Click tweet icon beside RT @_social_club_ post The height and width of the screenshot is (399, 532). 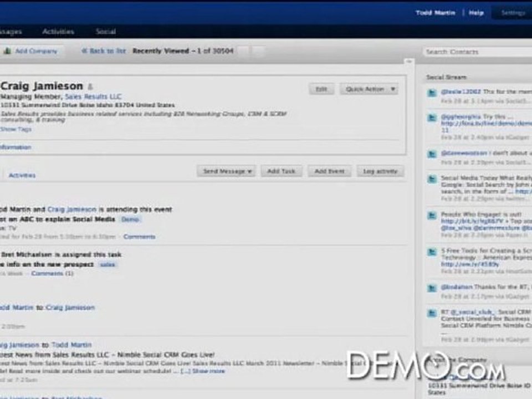[432, 313]
